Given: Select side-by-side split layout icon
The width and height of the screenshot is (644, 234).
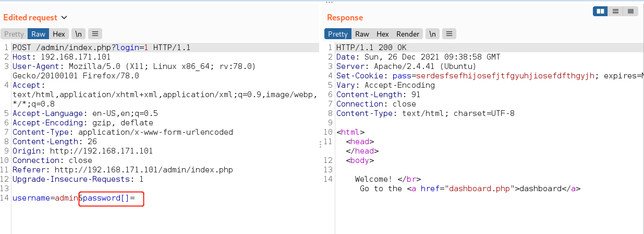Looking at the screenshot, I should [601, 11].
